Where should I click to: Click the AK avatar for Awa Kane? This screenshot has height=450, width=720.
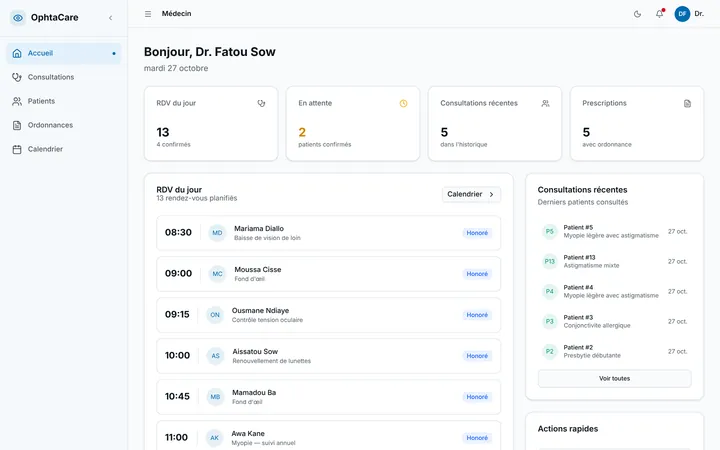pos(214,438)
